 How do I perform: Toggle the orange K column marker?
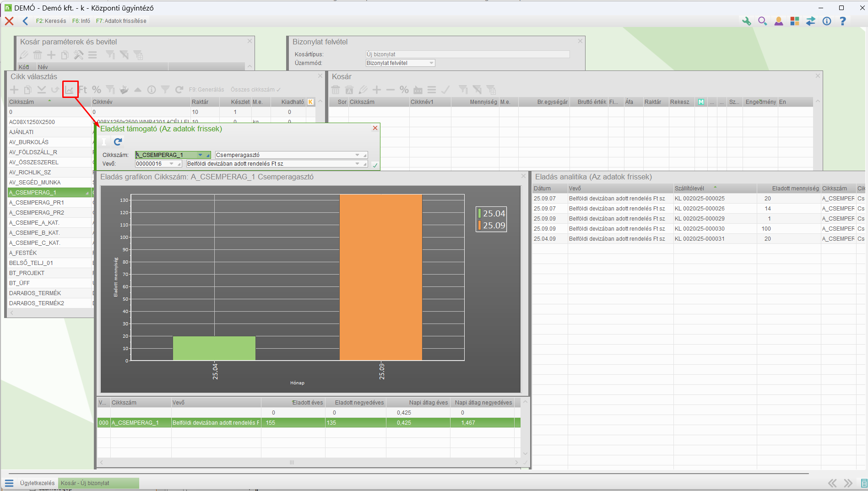coord(311,102)
